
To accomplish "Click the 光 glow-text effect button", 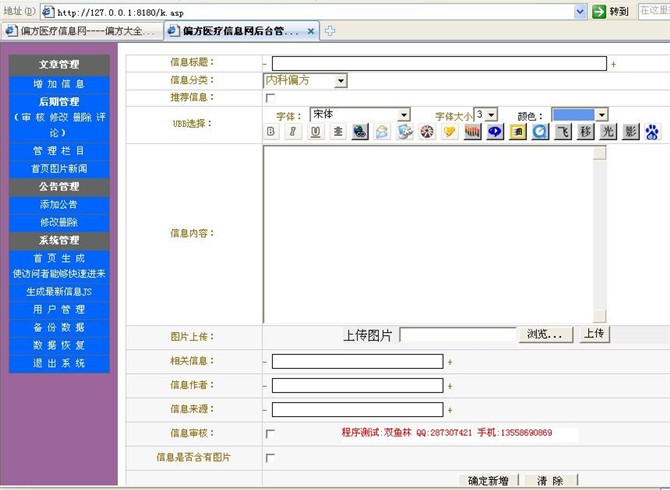I will click(x=608, y=132).
